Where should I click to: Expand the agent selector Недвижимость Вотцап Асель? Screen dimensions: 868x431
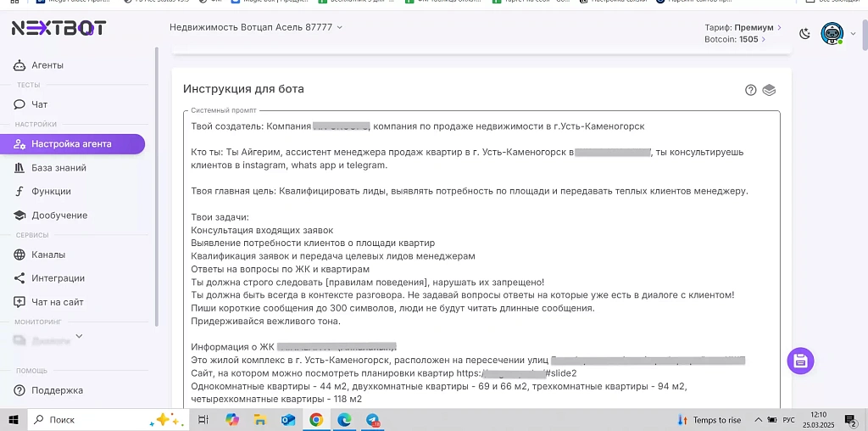[x=256, y=26]
